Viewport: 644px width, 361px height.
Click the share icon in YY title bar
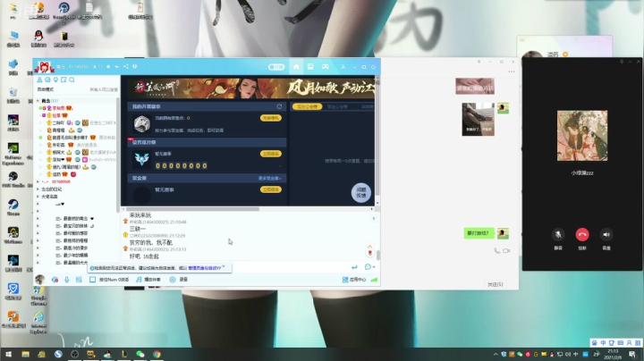126,66
